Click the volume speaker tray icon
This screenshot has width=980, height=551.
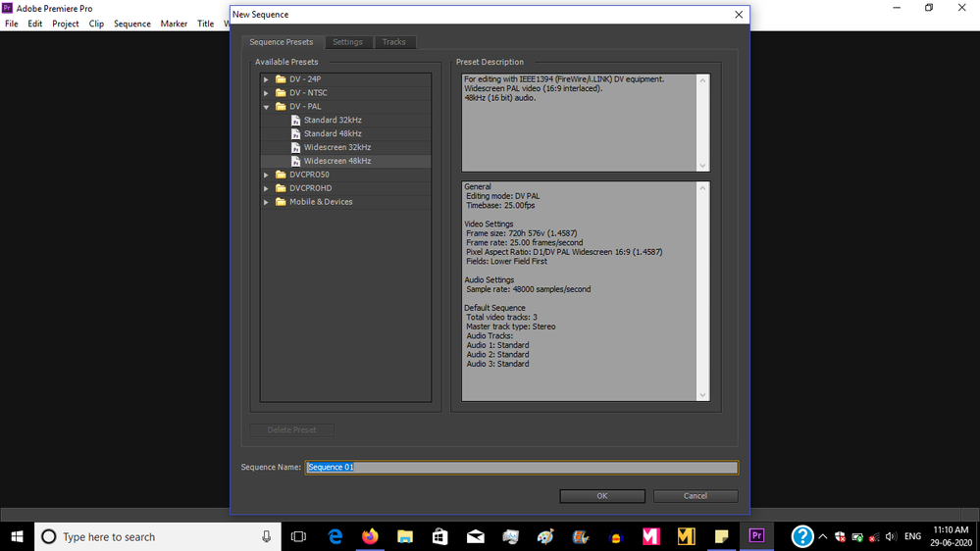[x=892, y=536]
